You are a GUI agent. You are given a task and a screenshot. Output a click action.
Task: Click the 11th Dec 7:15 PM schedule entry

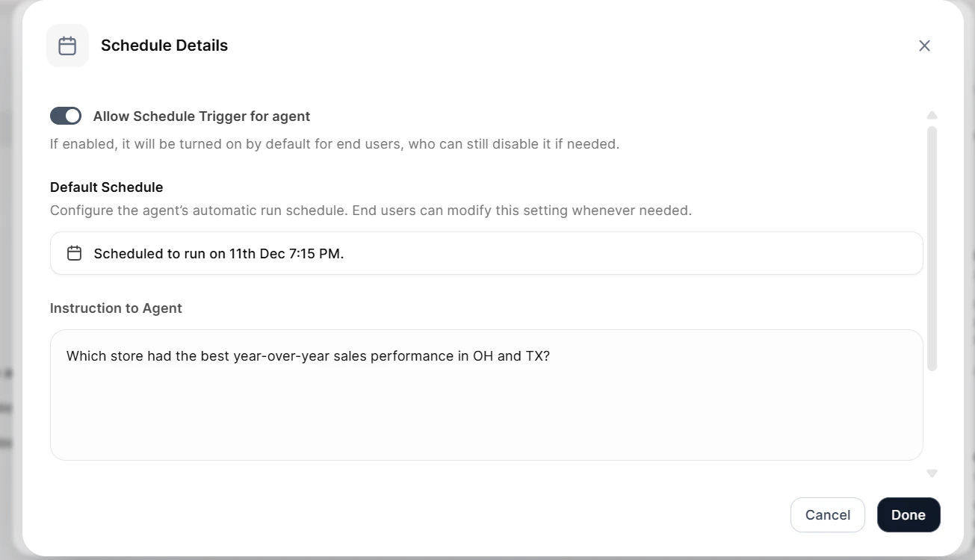pyautogui.click(x=218, y=253)
